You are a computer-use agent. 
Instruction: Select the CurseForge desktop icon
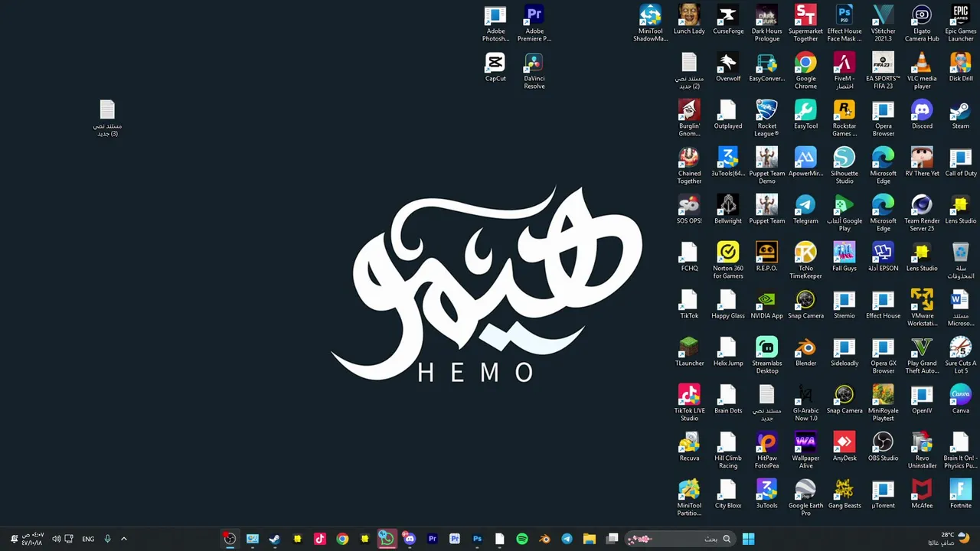(728, 20)
